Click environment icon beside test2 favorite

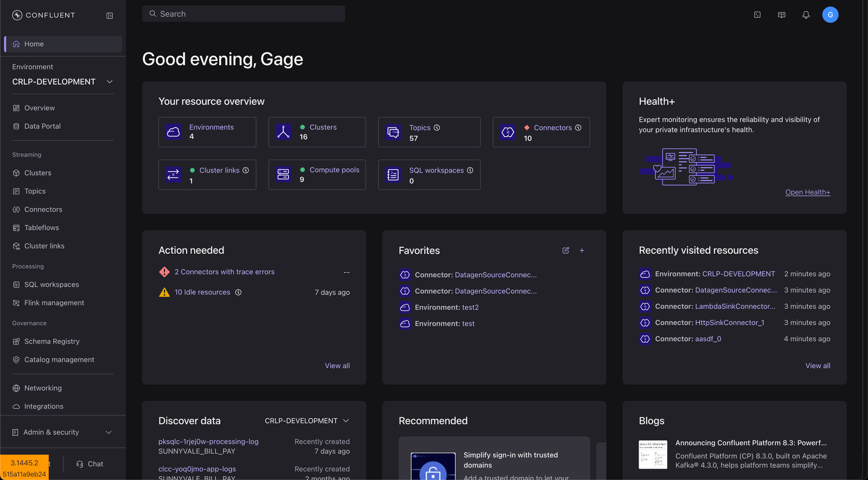tap(405, 308)
